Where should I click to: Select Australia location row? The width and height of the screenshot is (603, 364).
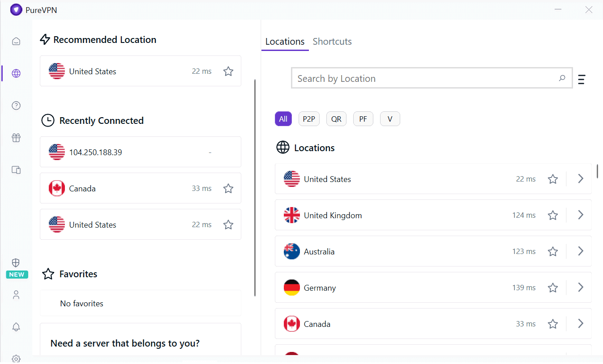(433, 251)
